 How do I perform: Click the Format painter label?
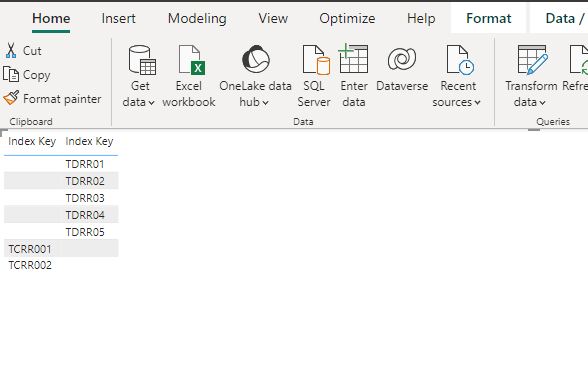point(62,99)
